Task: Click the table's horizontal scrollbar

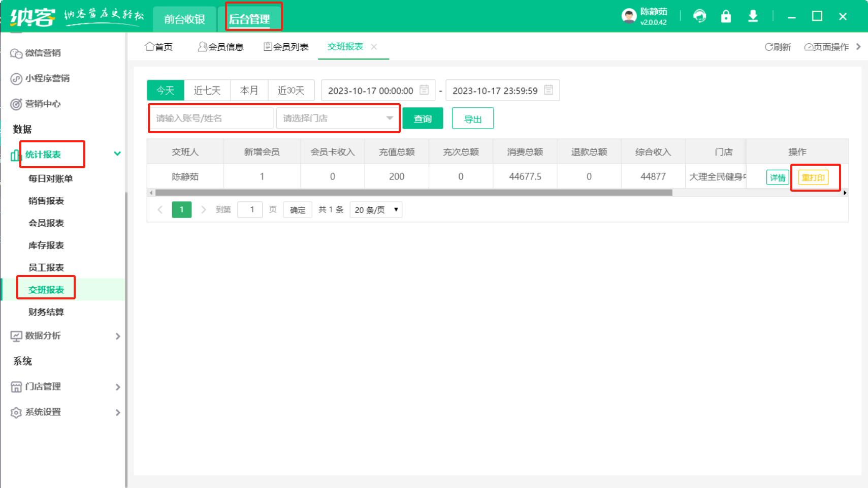Action: click(x=413, y=193)
